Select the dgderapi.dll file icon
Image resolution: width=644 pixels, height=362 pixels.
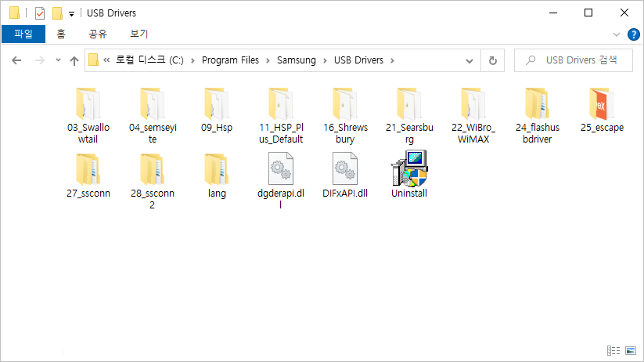281,168
